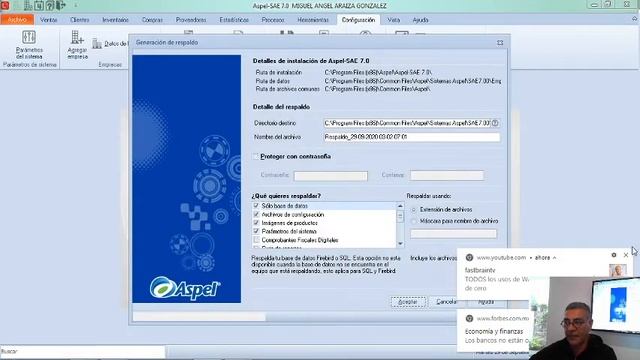
Task: Click quick-access exit door icon
Action: pos(60,5)
